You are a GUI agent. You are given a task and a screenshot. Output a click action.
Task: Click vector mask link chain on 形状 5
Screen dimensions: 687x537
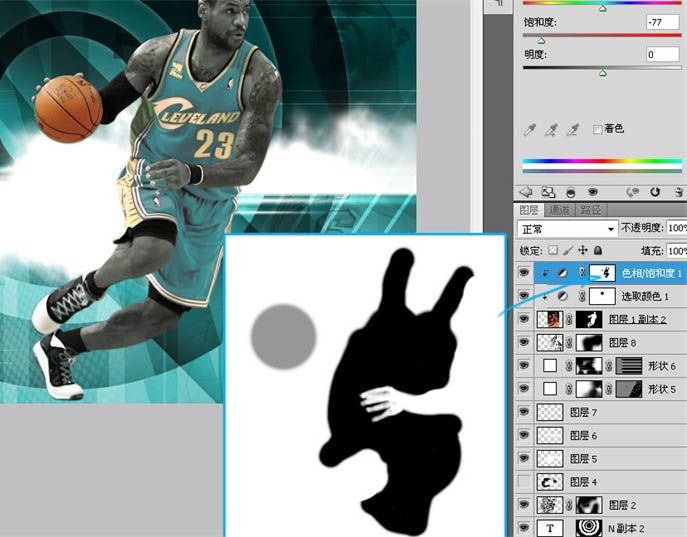(609, 389)
